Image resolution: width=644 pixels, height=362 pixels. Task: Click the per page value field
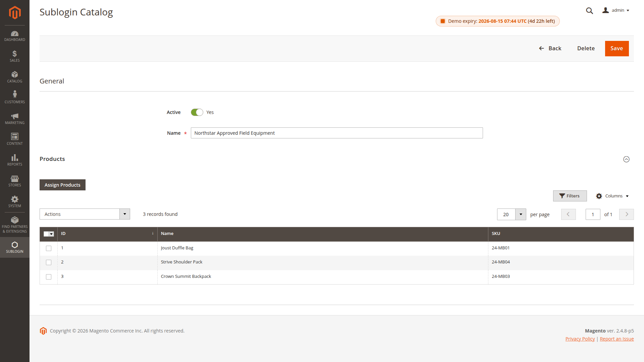click(x=506, y=215)
